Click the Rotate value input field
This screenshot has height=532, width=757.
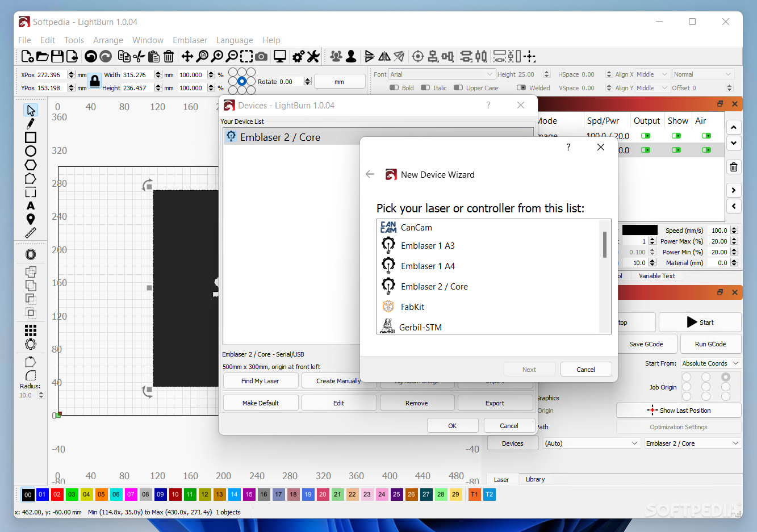[291, 82]
